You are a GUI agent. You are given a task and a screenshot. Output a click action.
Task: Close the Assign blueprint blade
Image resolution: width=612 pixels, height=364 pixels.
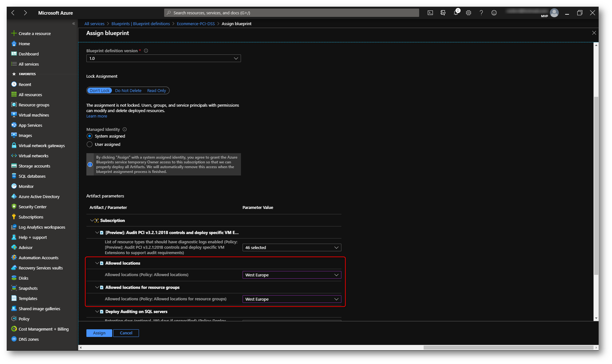[594, 33]
